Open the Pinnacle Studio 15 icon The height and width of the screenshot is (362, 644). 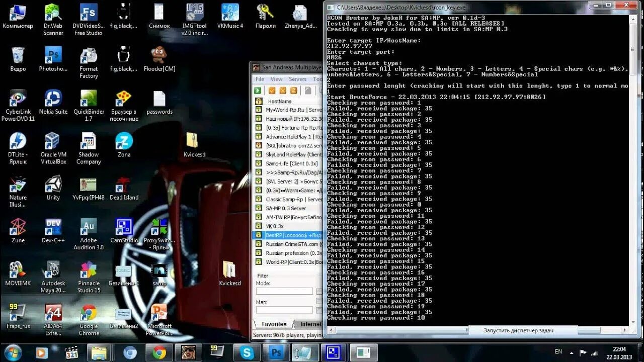tap(89, 277)
